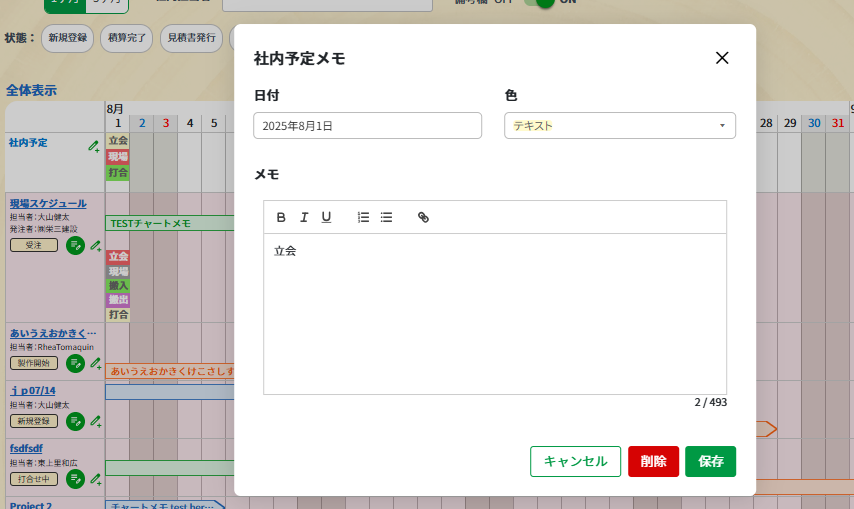Click 製作開始 status badge
Viewport: 854px width, 509px height.
34,363
